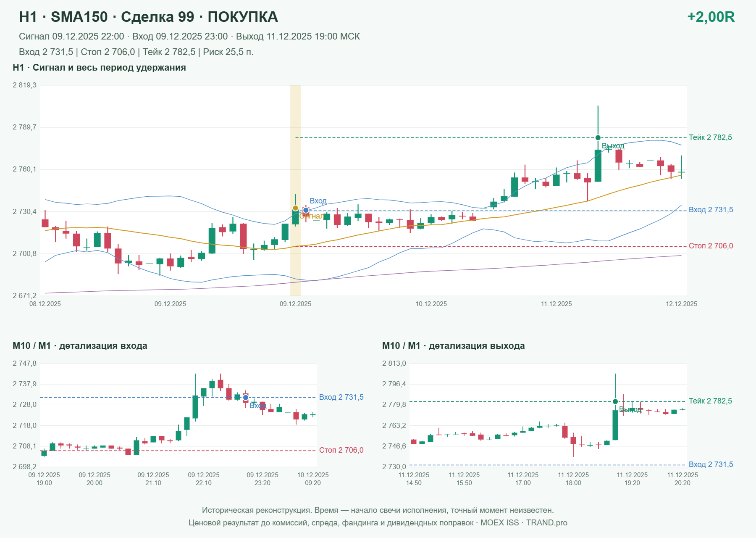
Task: Click the blue entry marker on the entry detail chart
Action: coord(246,398)
